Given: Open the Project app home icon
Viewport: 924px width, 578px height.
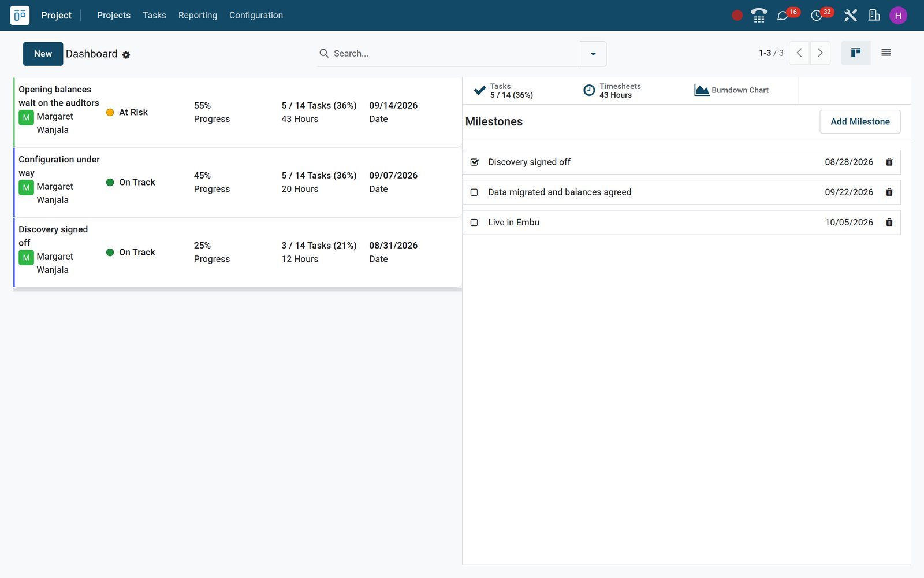Looking at the screenshot, I should tap(20, 15).
